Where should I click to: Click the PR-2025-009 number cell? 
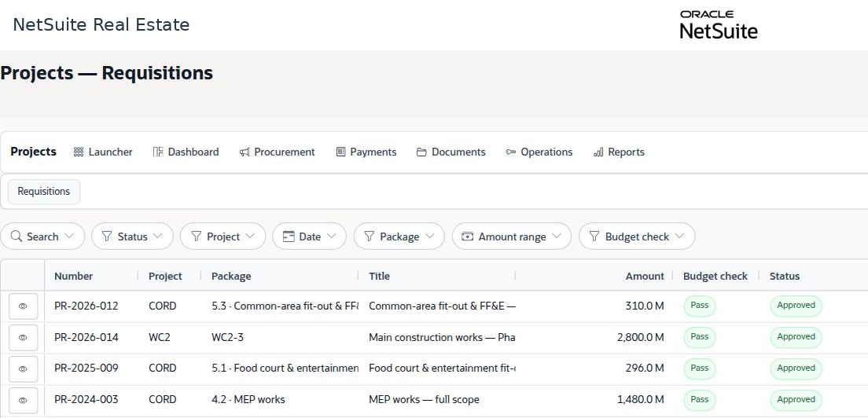(86, 368)
